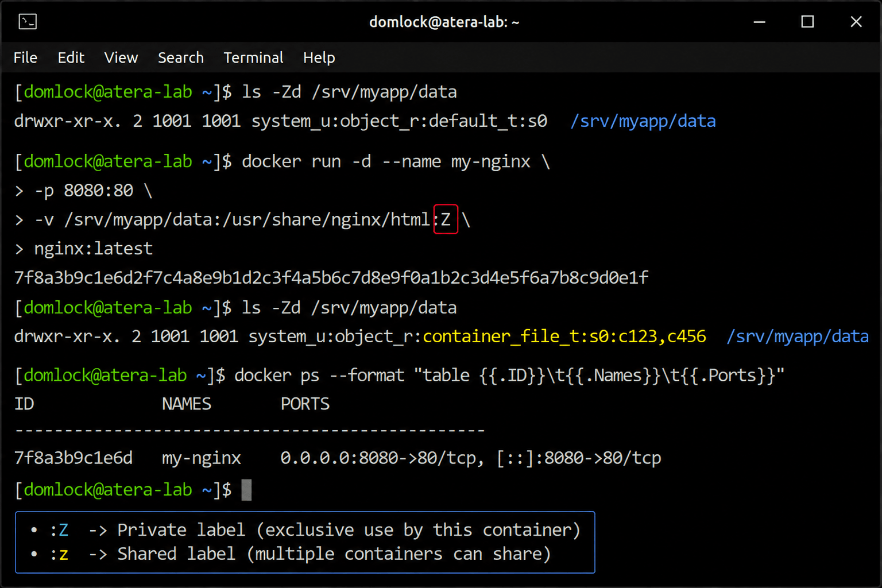Click the terminal icon in title bar
This screenshot has width=882, height=588.
(28, 22)
